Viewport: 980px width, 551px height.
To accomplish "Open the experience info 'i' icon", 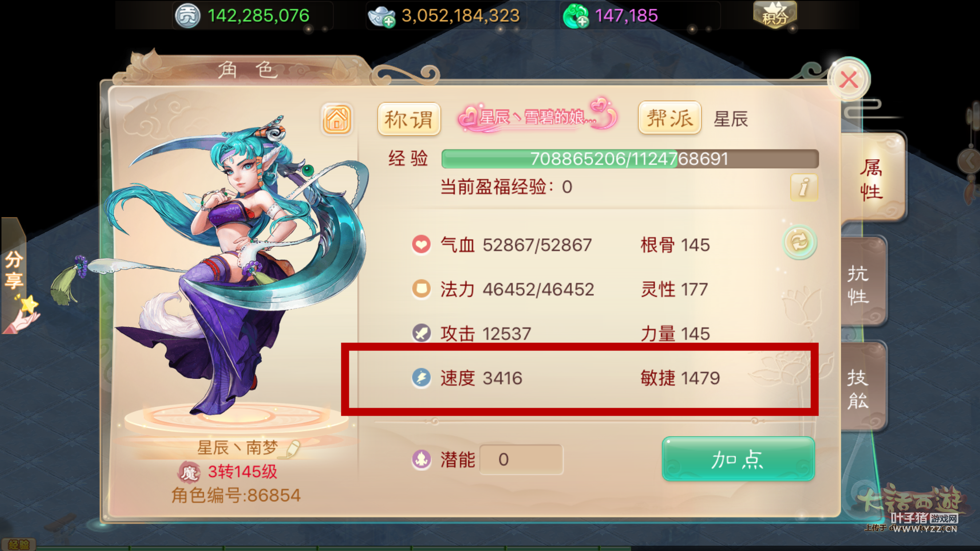I will coord(804,187).
